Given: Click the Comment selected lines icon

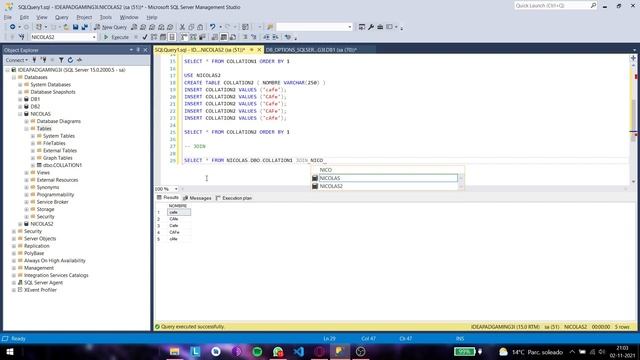Looking at the screenshot, I should point(245,37).
